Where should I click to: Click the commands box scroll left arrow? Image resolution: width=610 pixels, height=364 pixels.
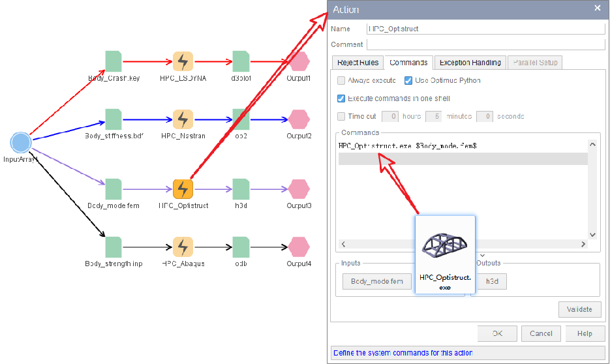[x=343, y=244]
